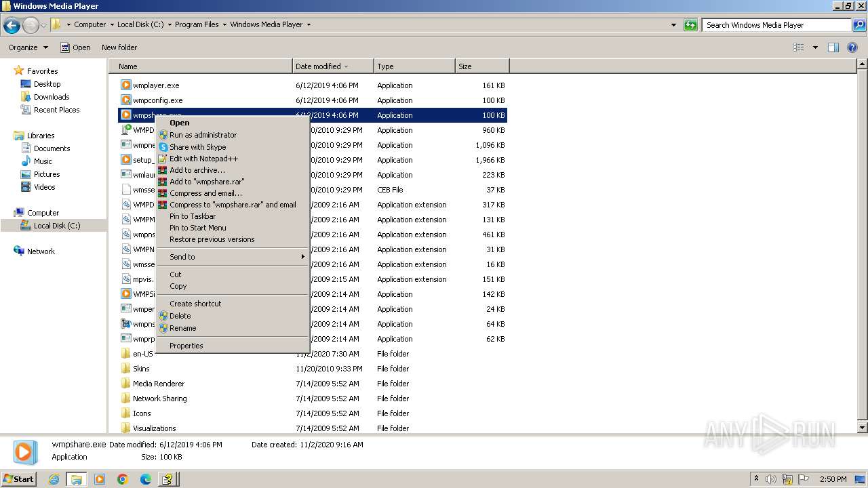This screenshot has width=868, height=488.
Task: Choose Delete from context menu
Action: [231, 316]
